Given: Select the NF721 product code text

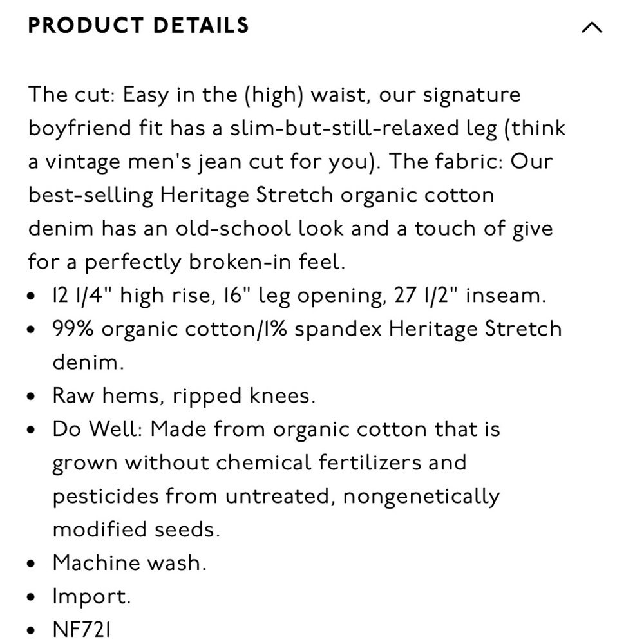Looking at the screenshot, I should point(82,630).
